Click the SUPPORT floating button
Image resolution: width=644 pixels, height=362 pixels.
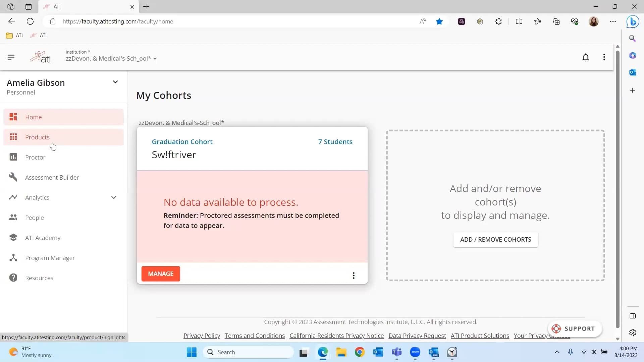pos(574,329)
